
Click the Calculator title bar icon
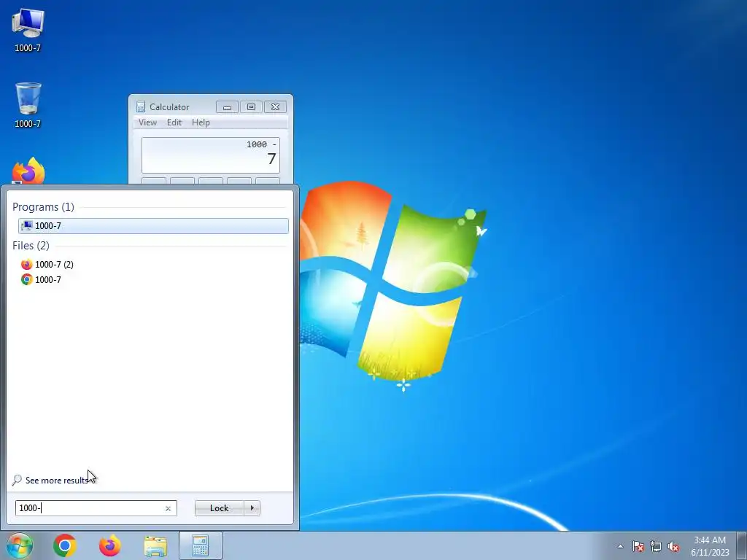click(141, 106)
